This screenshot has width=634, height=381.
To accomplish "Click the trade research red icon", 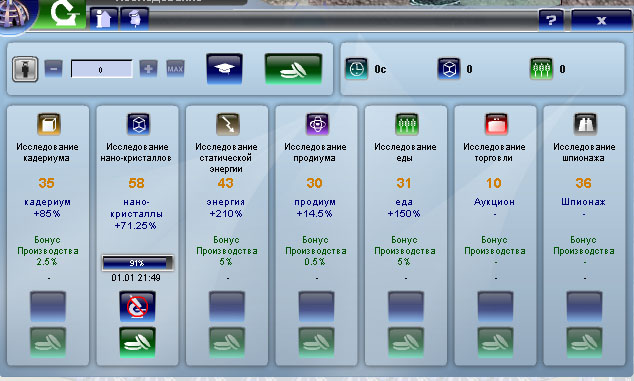I will pos(496,124).
